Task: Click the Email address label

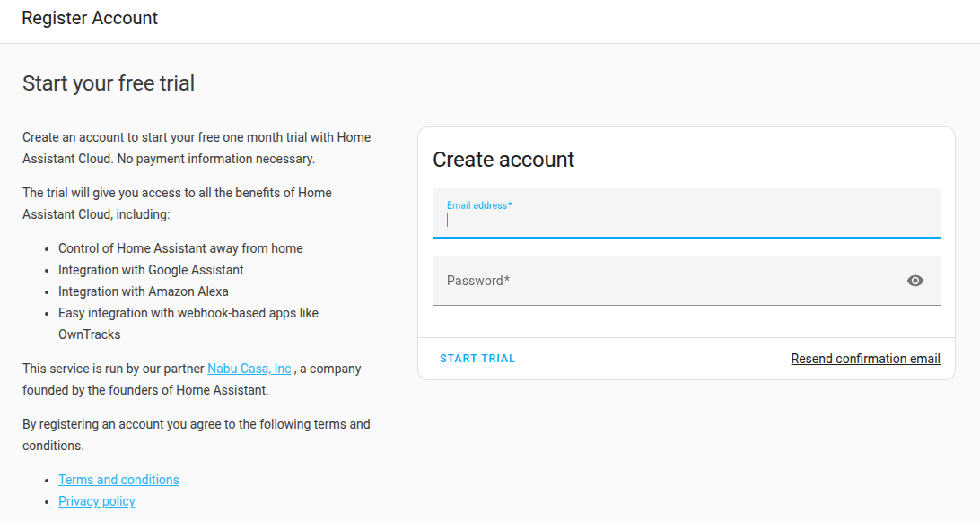Action: pyautogui.click(x=479, y=205)
